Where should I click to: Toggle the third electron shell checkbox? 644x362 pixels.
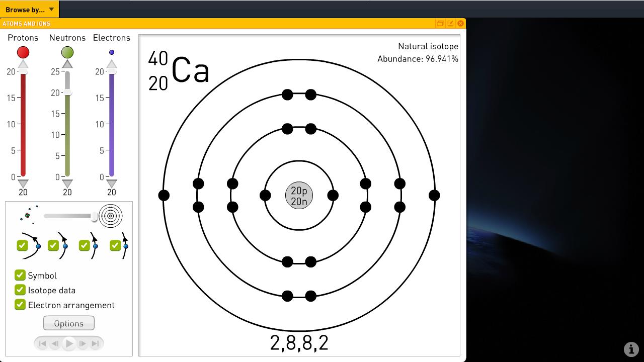(85, 245)
